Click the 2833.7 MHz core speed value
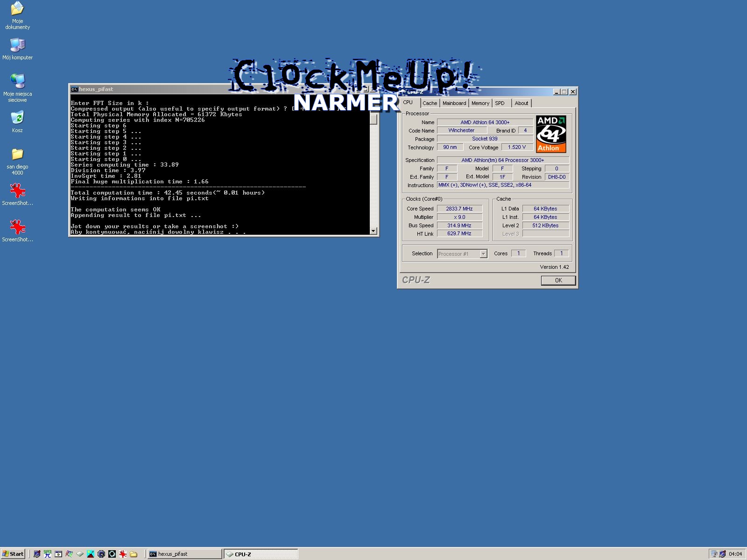747x560 pixels. click(x=459, y=209)
